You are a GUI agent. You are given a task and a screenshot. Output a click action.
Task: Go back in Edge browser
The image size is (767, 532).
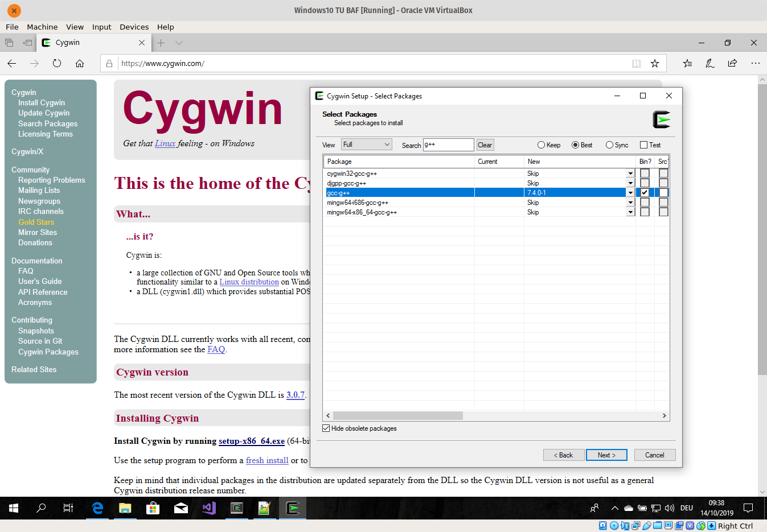12,63
